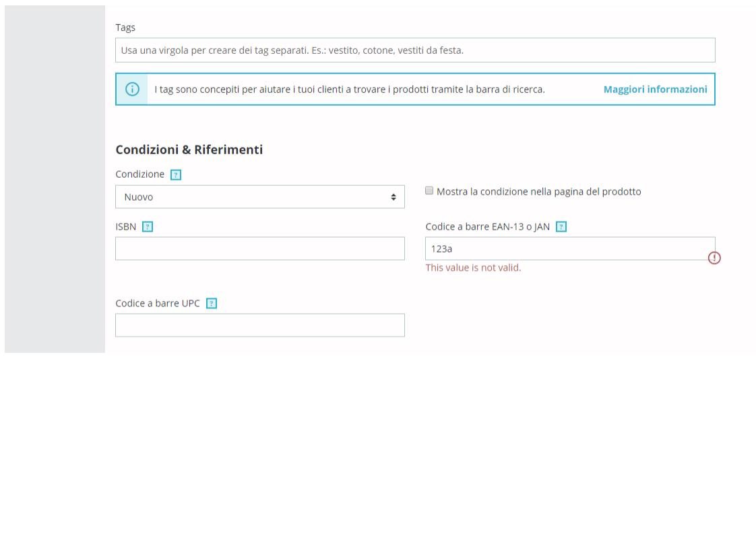Open the ISBN help tooltip icon
Screen dimensions: 756x534
coord(148,227)
